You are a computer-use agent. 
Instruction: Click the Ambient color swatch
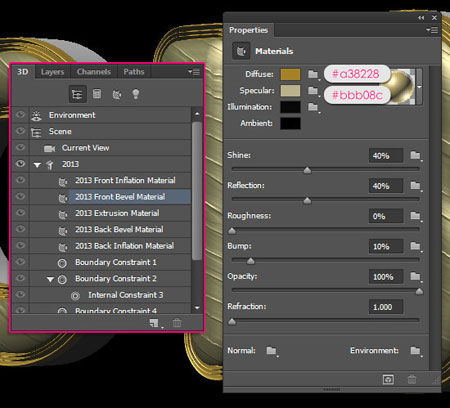point(290,123)
